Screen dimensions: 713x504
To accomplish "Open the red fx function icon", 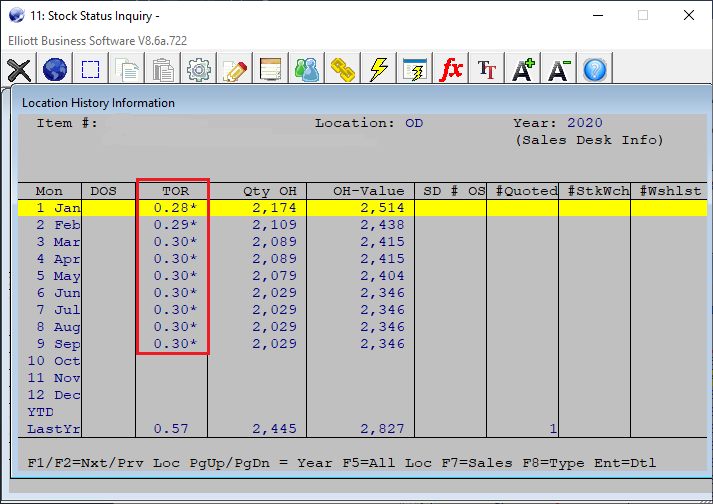I will tap(451, 69).
